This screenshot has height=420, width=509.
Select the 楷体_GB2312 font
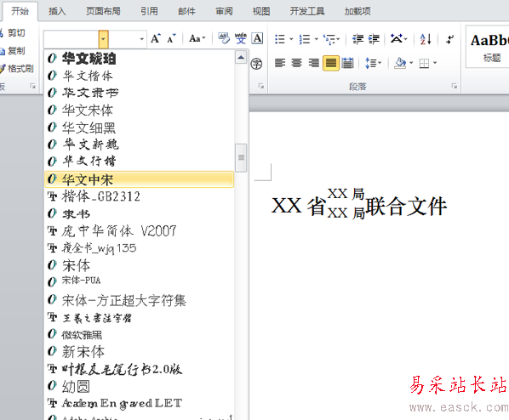140,196
